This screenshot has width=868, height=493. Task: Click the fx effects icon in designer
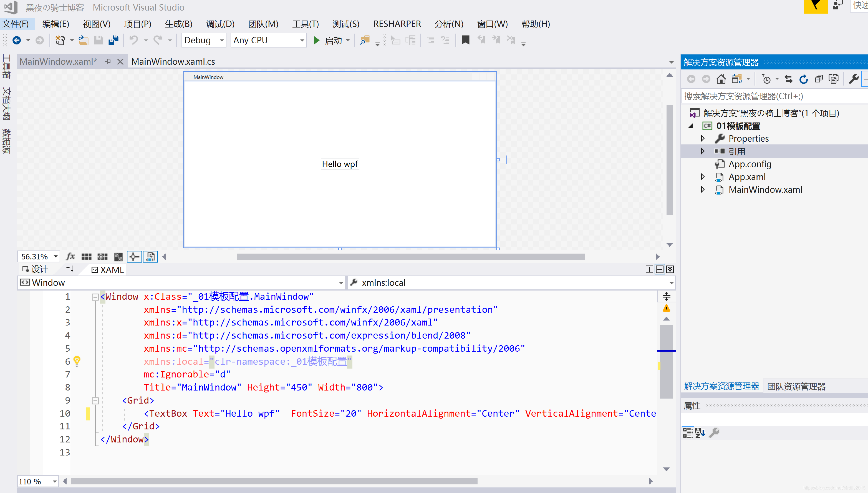click(x=70, y=257)
